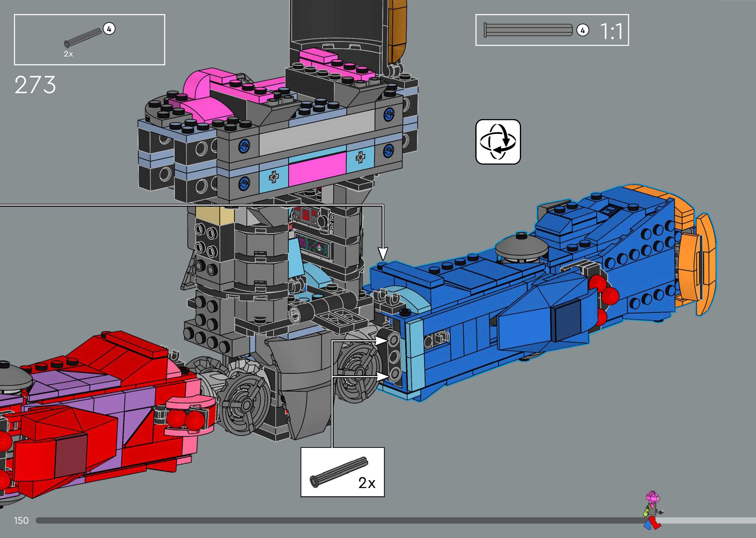Click the large magenta tile on the tower

point(317,170)
